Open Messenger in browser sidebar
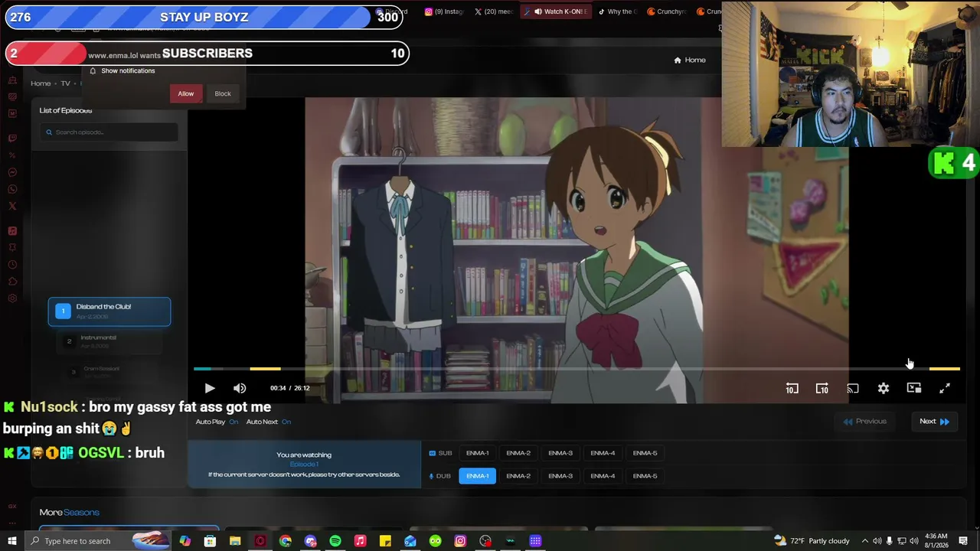This screenshot has height=551, width=980. click(x=12, y=172)
